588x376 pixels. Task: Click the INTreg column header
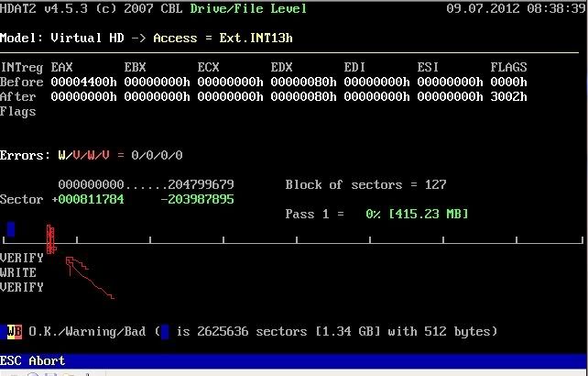[x=21, y=67]
